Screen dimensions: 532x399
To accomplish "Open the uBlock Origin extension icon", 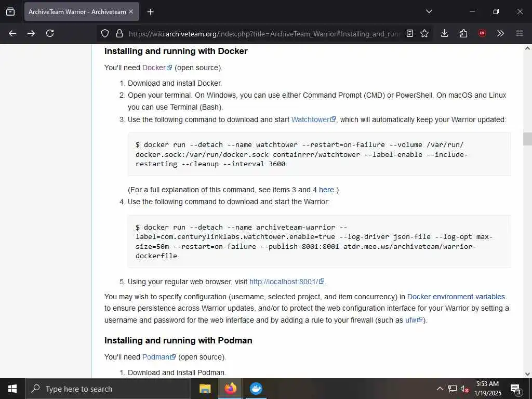I will tap(482, 33).
